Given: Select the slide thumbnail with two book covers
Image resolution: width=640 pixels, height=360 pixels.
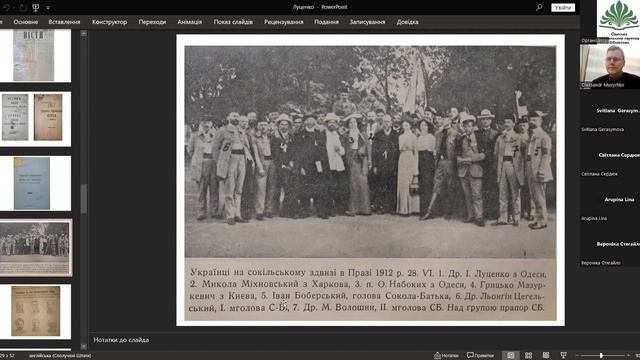Looking at the screenshot, I should (35, 119).
